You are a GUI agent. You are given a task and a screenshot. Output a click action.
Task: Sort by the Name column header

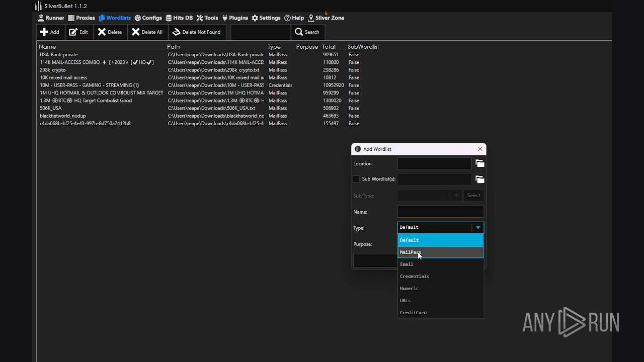48,47
